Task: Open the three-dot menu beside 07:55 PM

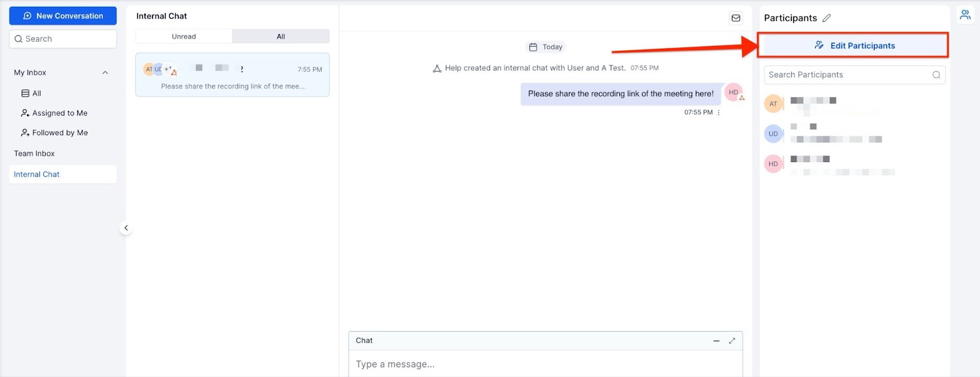Action: tap(718, 113)
